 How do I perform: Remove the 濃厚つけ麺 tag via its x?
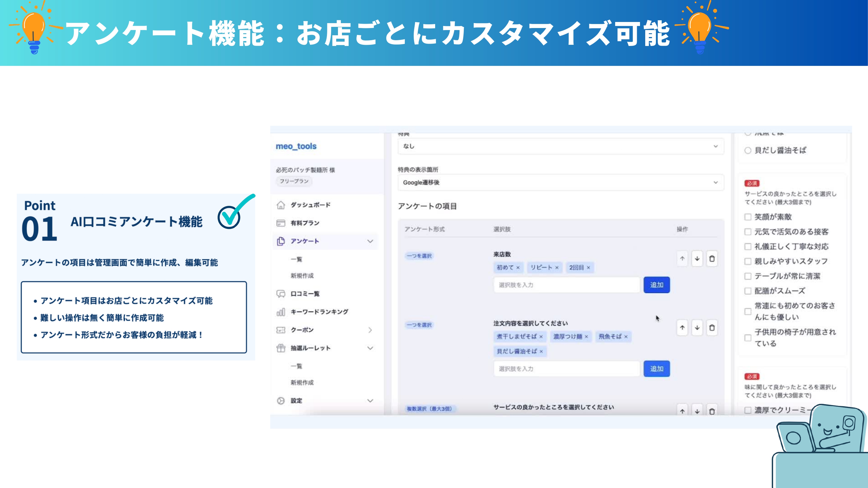586,337
